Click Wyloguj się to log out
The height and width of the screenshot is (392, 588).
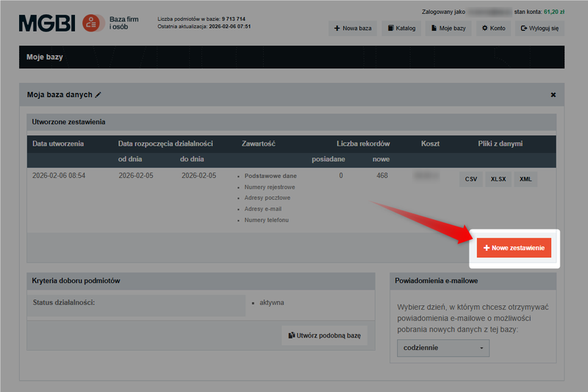(x=539, y=29)
